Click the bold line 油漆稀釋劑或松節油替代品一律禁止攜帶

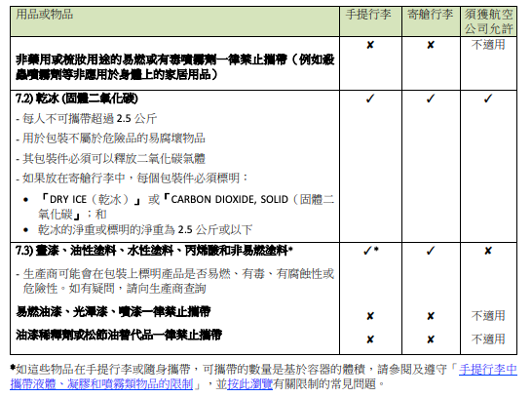[119, 335]
